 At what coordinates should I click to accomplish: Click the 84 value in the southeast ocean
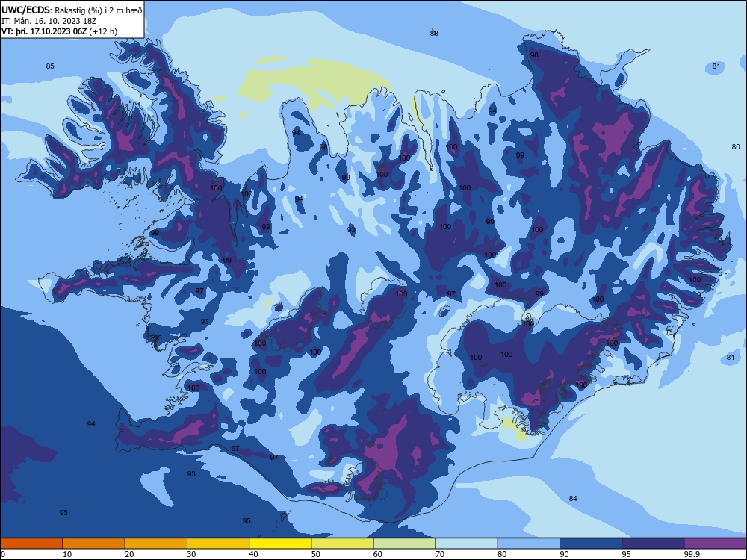[573, 498]
